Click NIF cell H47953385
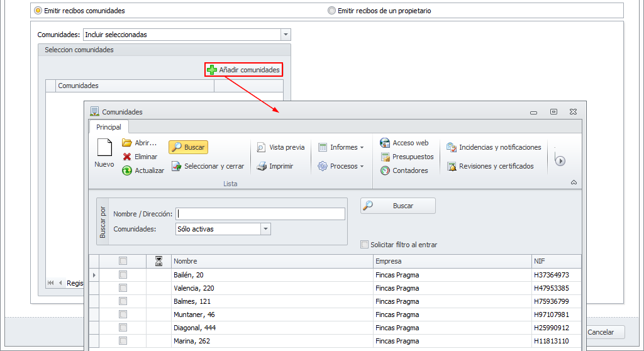 (557, 288)
